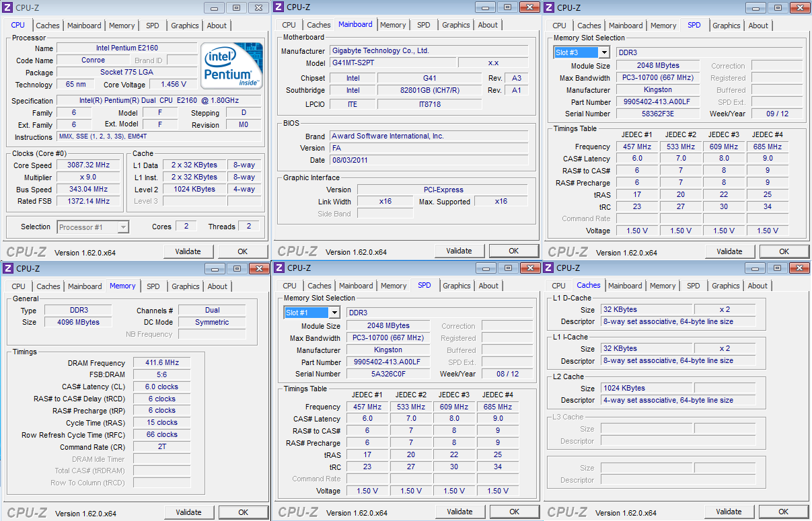This screenshot has height=521, width=812.
Task: Open the Processor #1 selection dropdown
Action: point(123,227)
